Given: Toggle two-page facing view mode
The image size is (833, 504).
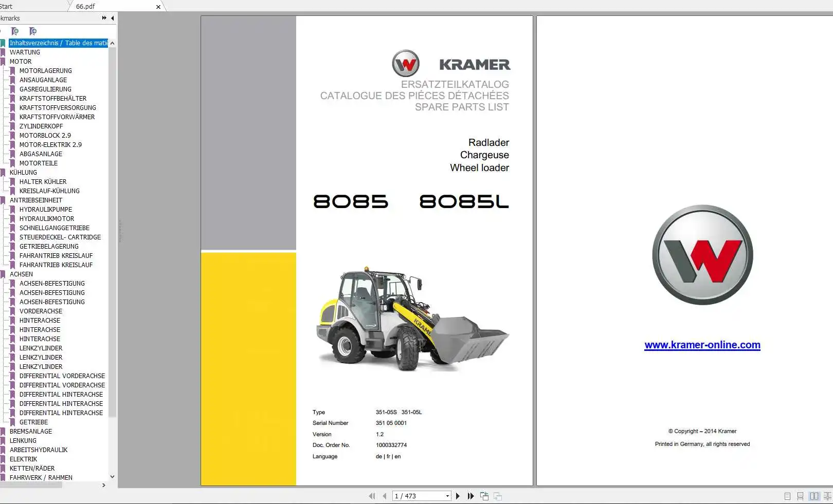Looking at the screenshot, I should (x=814, y=496).
